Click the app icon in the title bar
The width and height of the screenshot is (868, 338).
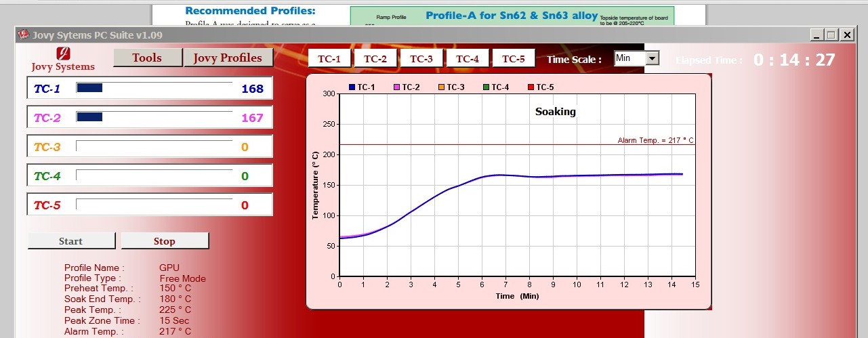click(23, 35)
